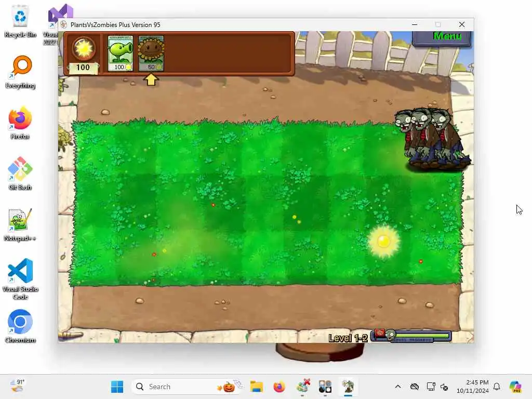The height and width of the screenshot is (399, 532).
Task: Launch Firefox from desktop shortcut
Action: 20,123
